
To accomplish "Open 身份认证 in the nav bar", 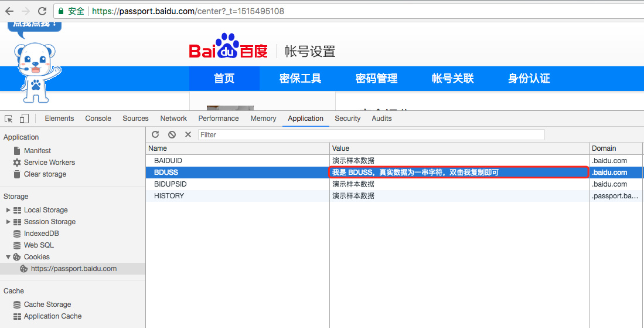I will (x=529, y=79).
